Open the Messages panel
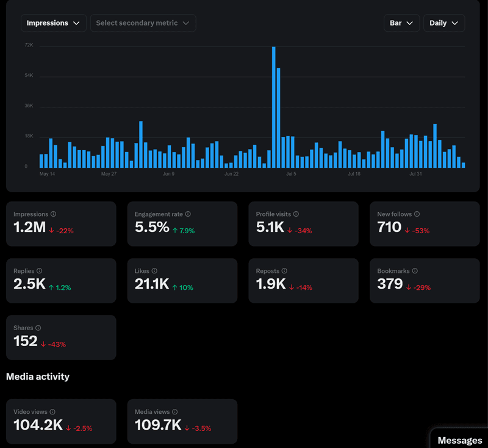Image resolution: width=488 pixels, height=448 pixels. (459, 440)
